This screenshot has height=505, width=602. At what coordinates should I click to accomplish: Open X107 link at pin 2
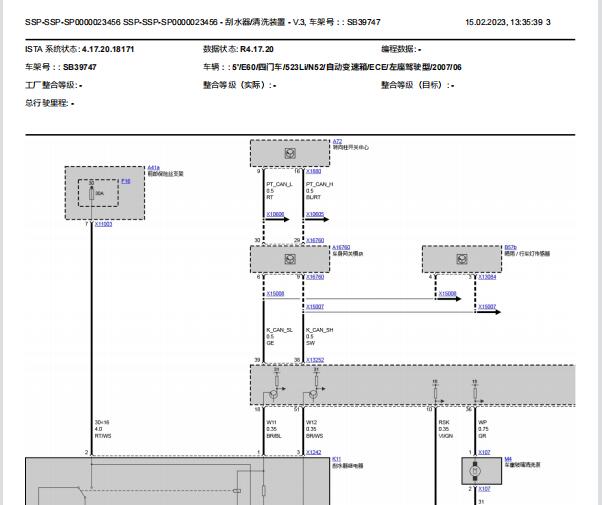pyautogui.click(x=484, y=489)
